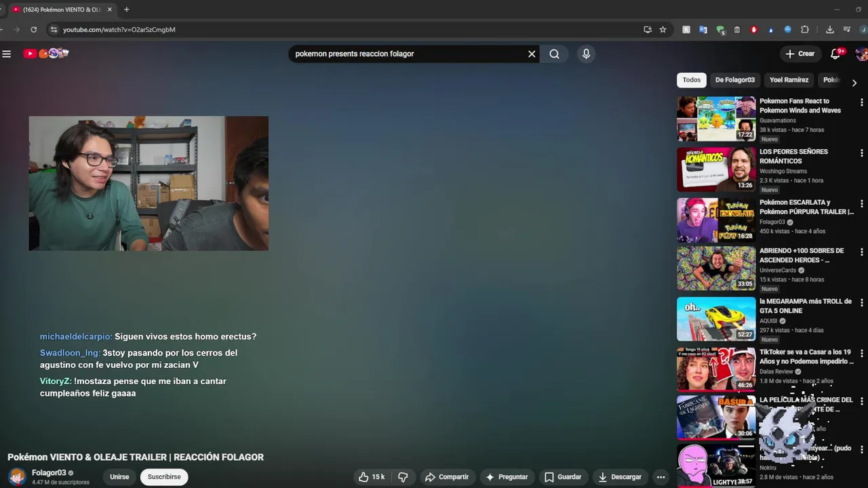Click the Compartir share button
Viewport: 868px width, 488px height.
point(446,477)
